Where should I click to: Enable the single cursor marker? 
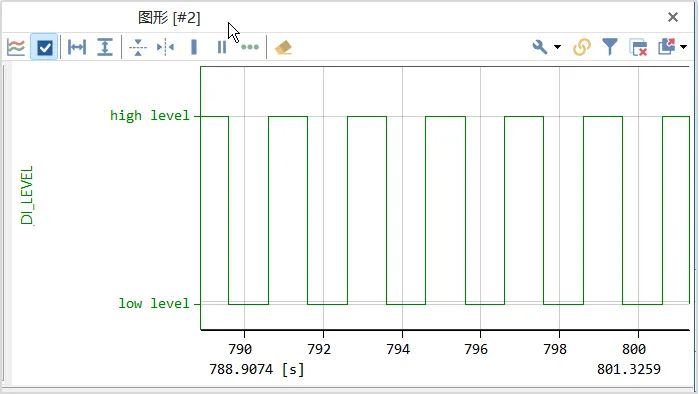(x=194, y=47)
